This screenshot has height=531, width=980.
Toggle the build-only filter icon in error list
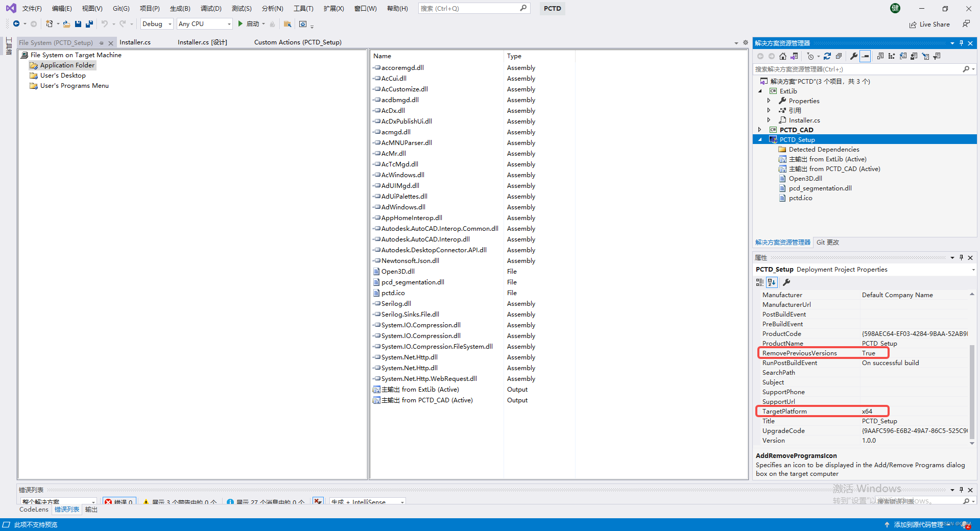[318, 501]
